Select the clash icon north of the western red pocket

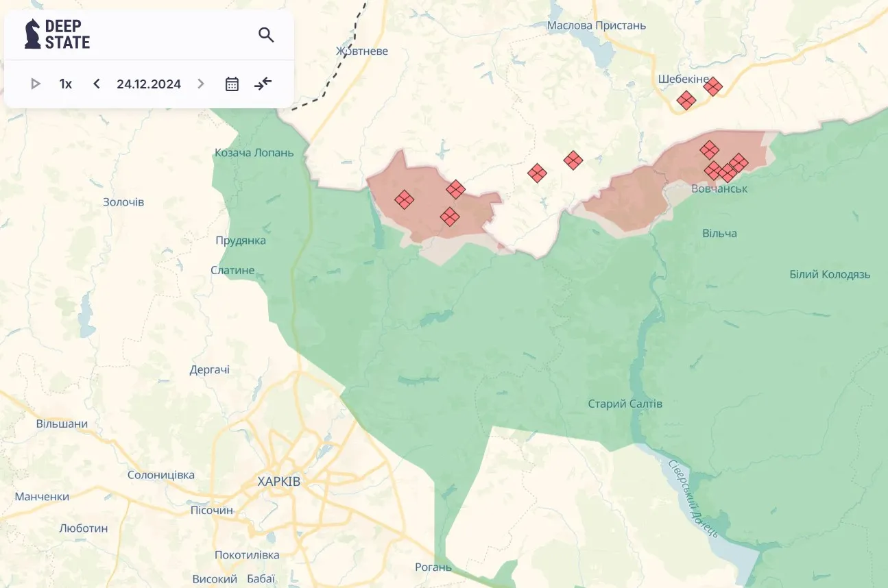(x=573, y=160)
